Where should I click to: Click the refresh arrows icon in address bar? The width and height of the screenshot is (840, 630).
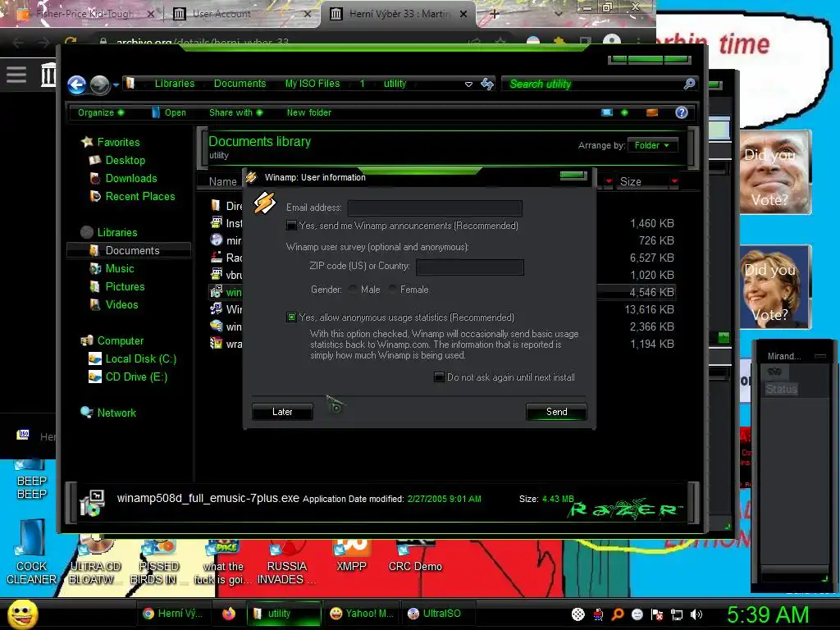point(487,84)
